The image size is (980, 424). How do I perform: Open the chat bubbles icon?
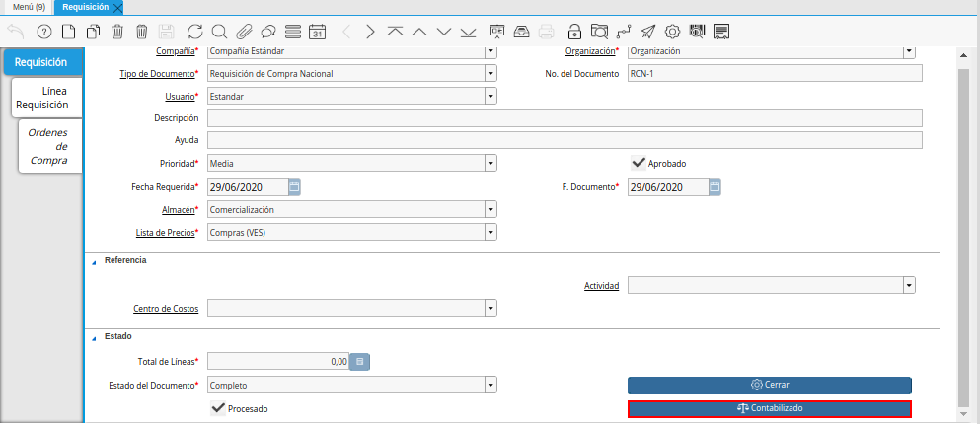coord(267,32)
